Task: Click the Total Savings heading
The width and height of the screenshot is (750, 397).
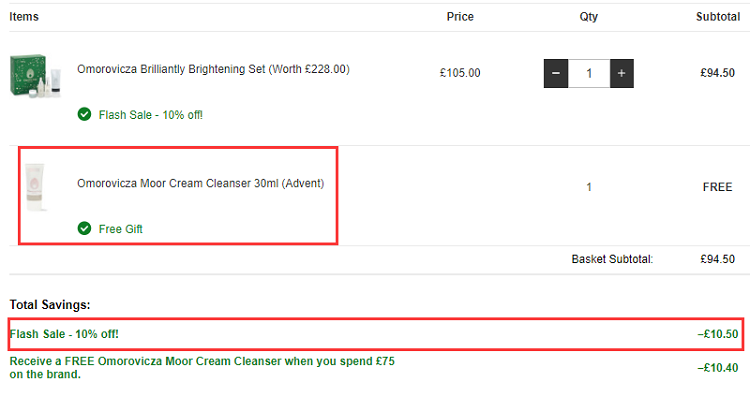Action: click(x=50, y=305)
